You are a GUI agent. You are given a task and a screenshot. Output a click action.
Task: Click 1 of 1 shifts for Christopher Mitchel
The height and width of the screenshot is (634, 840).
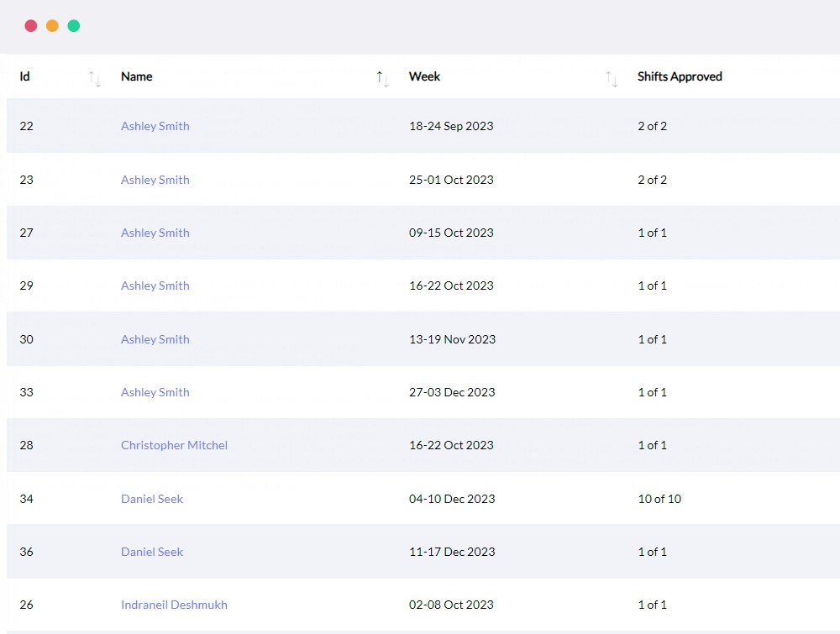(652, 445)
